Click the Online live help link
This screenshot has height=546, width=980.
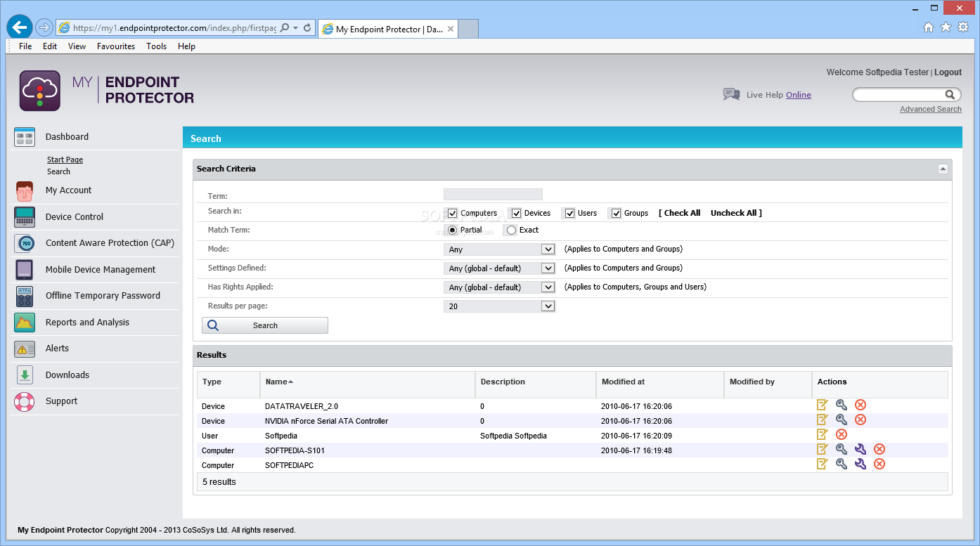(799, 95)
